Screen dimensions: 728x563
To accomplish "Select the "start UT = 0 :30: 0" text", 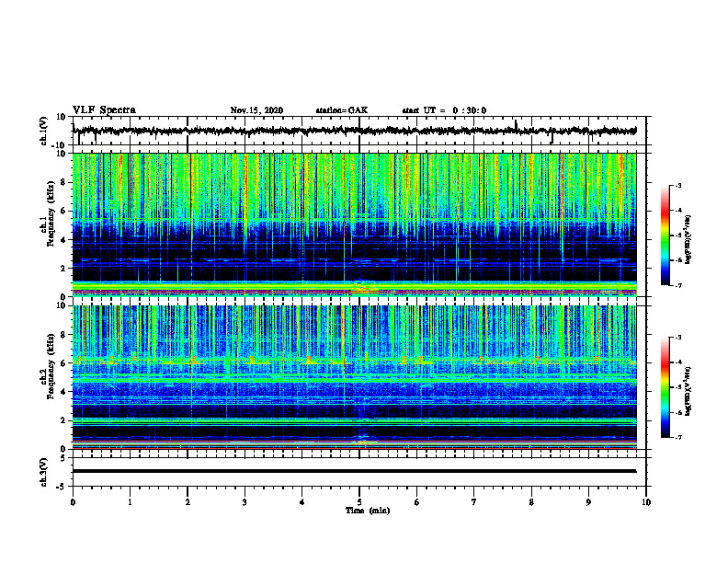I will click(x=444, y=110).
